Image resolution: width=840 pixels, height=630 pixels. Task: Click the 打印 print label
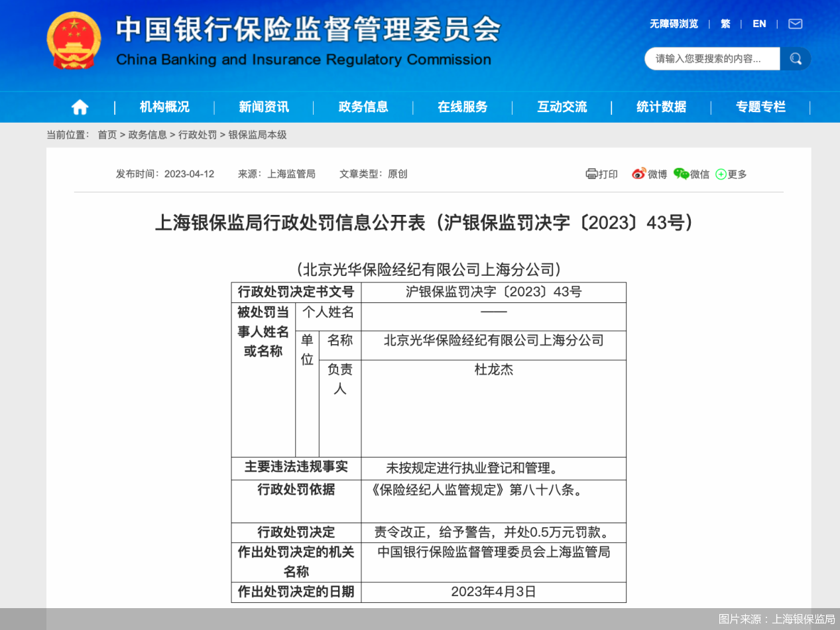[608, 174]
